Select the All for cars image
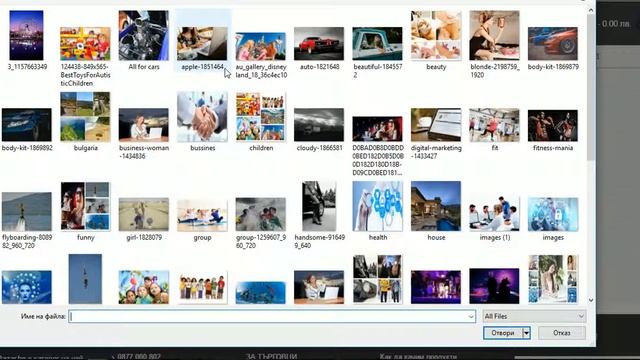 pyautogui.click(x=144, y=36)
